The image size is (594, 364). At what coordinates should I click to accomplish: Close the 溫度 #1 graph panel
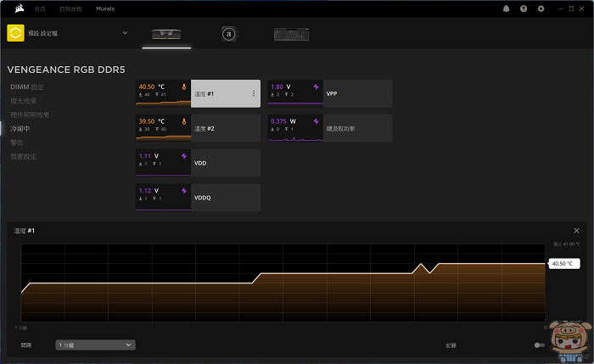(576, 231)
